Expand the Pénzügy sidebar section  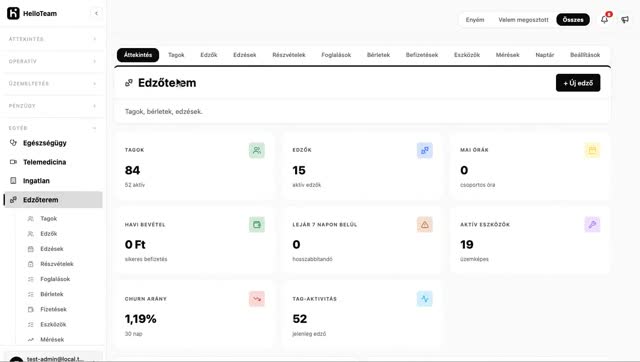[x=52, y=106]
